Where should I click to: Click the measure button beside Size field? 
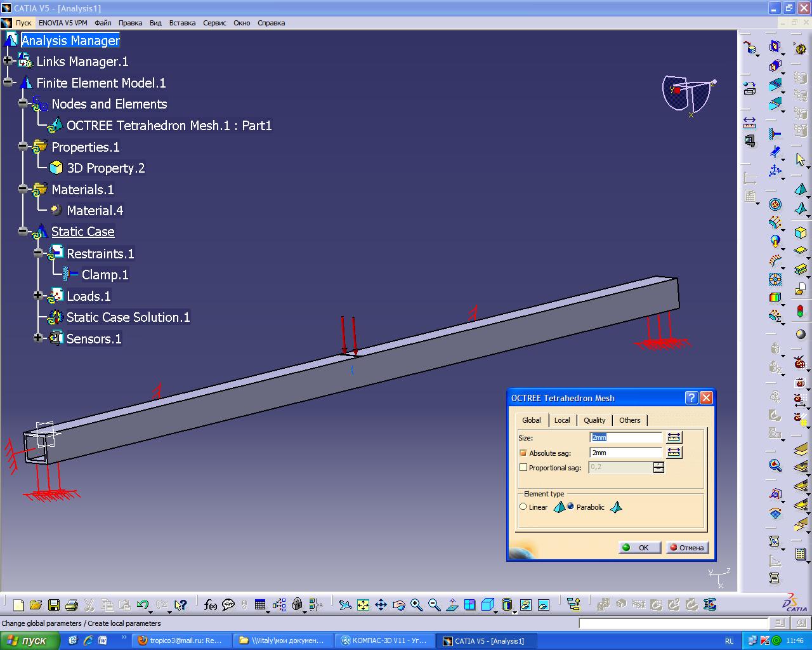click(674, 437)
